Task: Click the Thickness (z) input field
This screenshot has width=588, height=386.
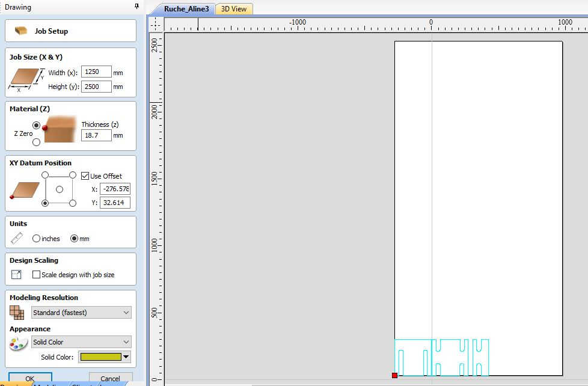Action: (96, 135)
